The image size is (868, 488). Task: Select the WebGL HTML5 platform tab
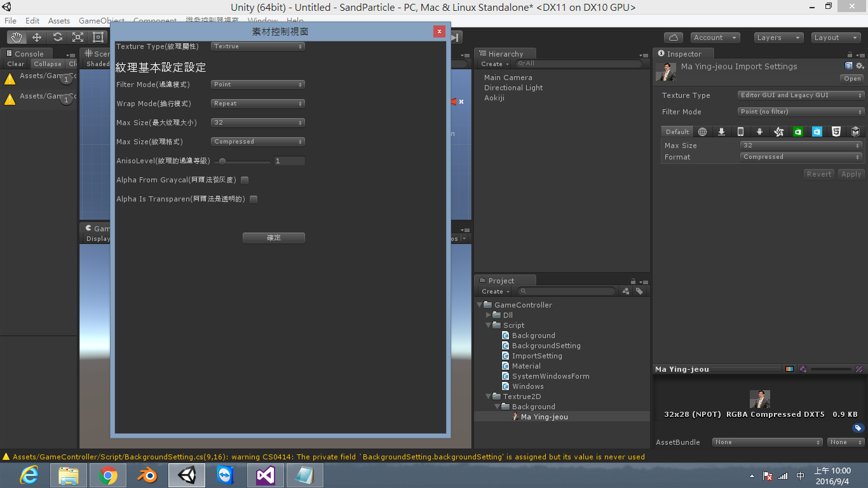tap(836, 132)
